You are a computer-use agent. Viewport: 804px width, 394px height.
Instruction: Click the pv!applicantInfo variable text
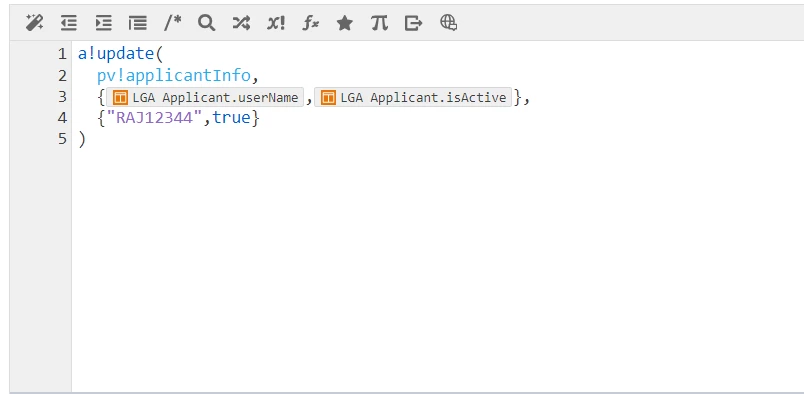coord(174,75)
